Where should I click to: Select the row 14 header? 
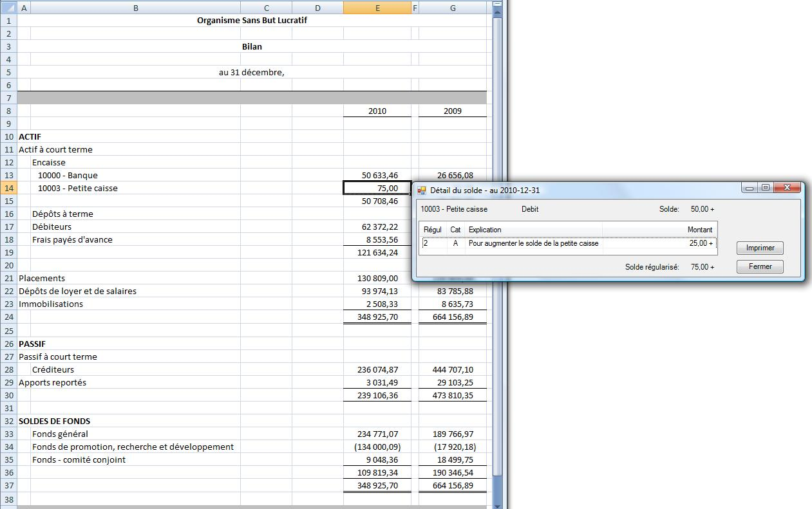tap(8, 188)
